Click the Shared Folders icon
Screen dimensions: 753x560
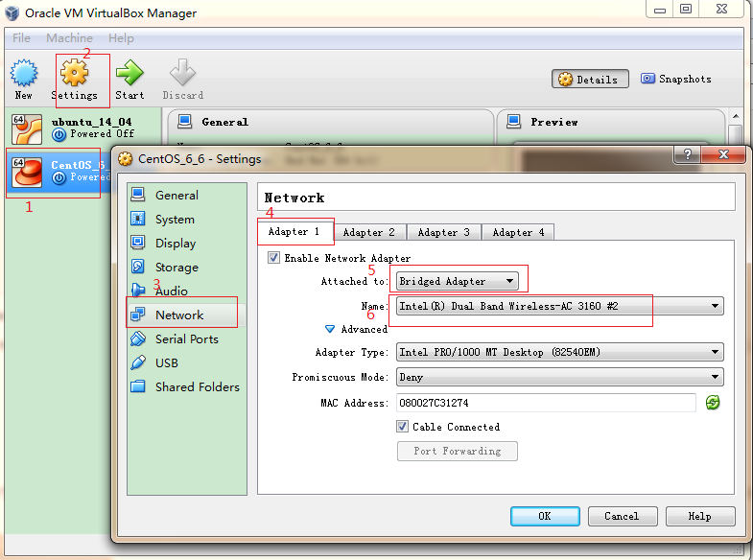pyautogui.click(x=138, y=386)
